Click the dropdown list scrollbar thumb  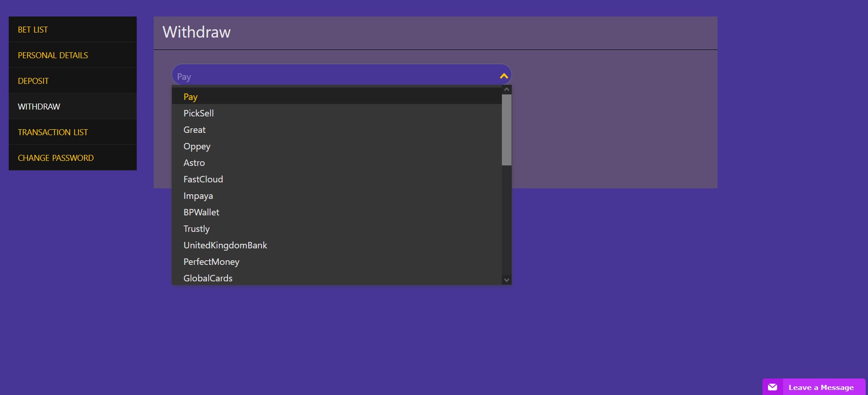506,130
